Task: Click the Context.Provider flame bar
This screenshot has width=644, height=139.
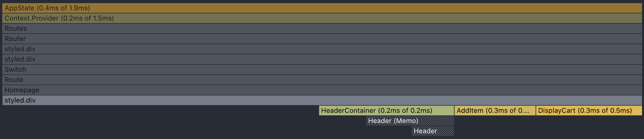Action: tap(322, 18)
